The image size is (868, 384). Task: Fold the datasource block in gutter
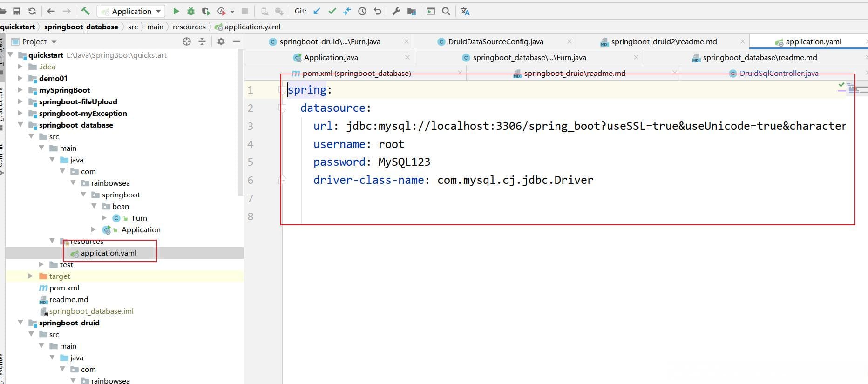tap(282, 108)
